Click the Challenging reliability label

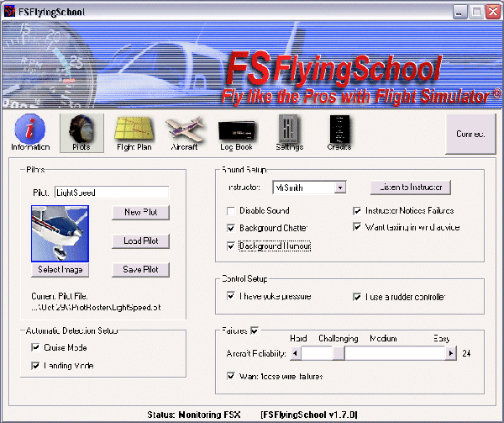pos(339,339)
